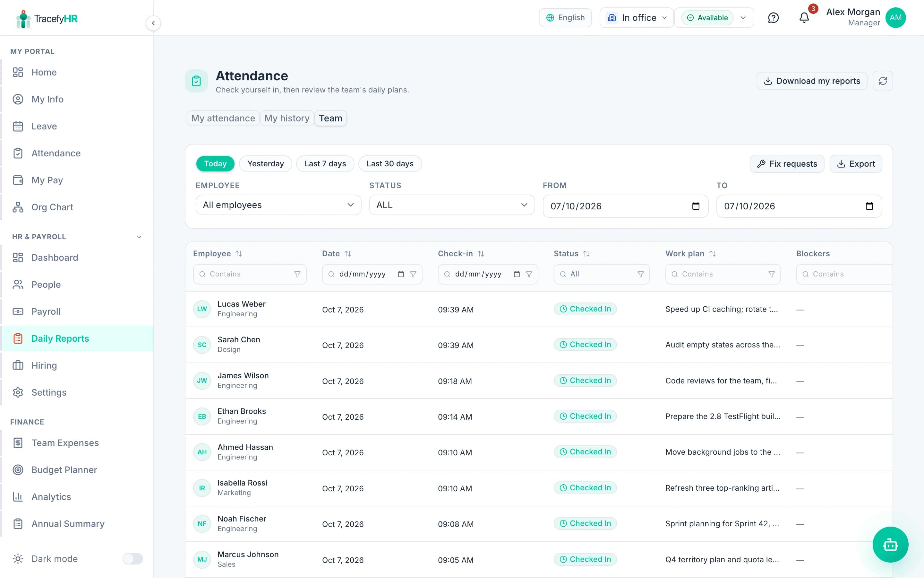
Task: Click the Sarah Chen employee name
Action: pyautogui.click(x=239, y=339)
